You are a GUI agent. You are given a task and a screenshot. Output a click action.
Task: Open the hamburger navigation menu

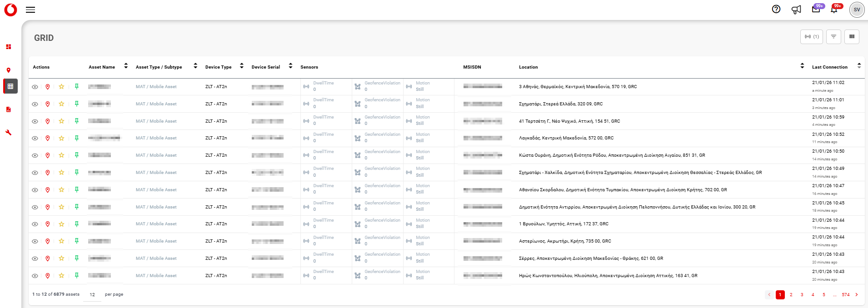tap(30, 10)
